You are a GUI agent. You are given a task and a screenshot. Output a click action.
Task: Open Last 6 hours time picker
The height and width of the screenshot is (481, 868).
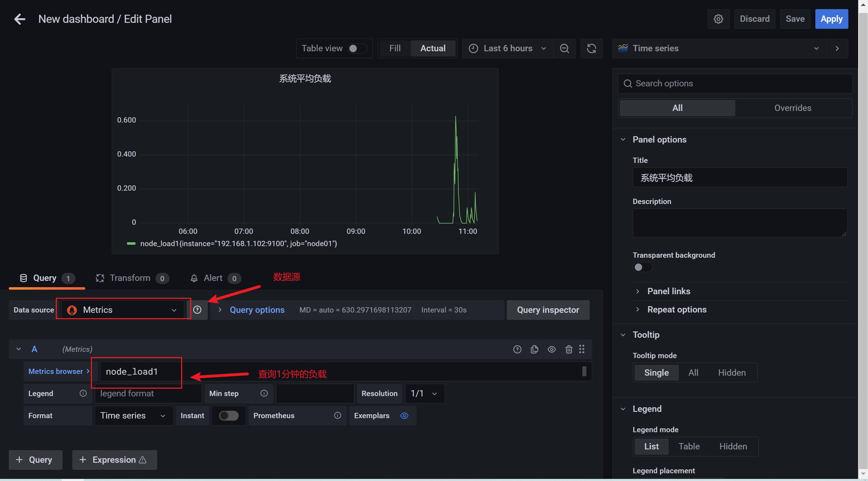(508, 48)
